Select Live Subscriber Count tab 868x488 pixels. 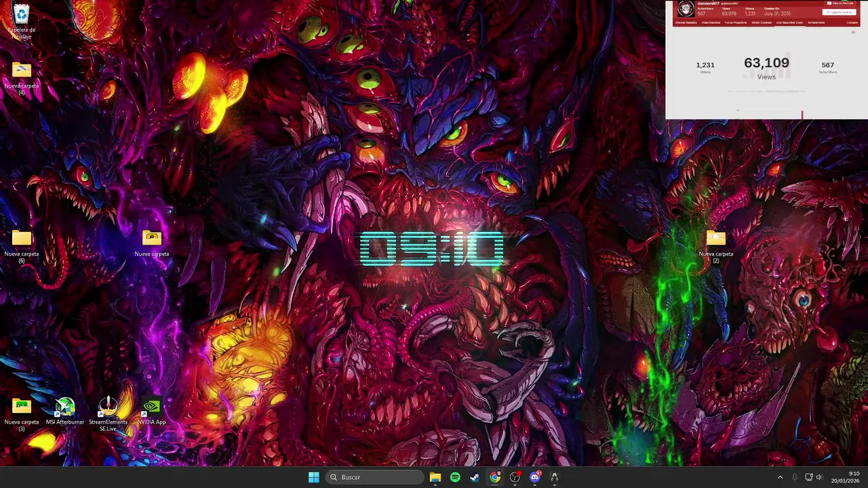click(x=790, y=22)
